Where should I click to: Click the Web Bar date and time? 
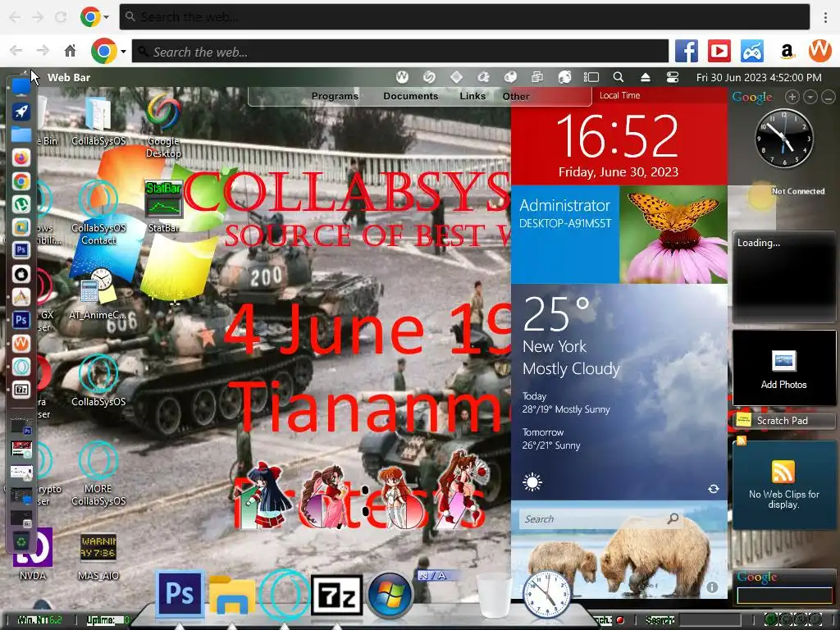coord(759,78)
